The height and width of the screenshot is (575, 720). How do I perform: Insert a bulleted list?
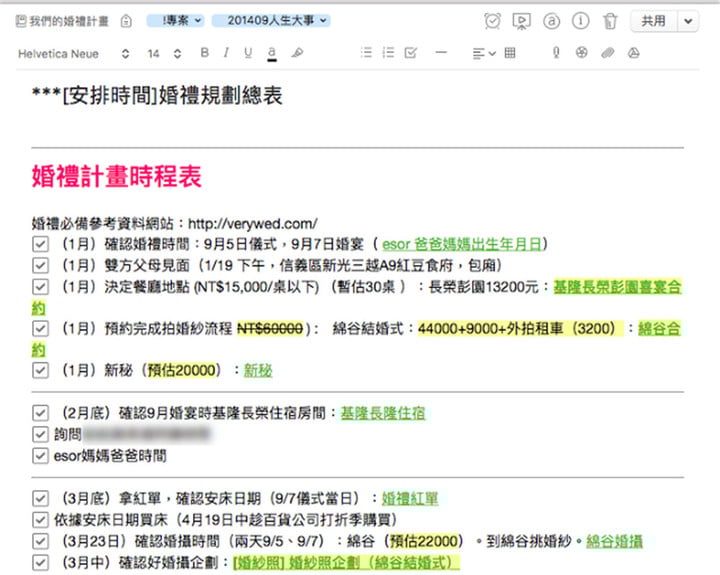point(366,53)
